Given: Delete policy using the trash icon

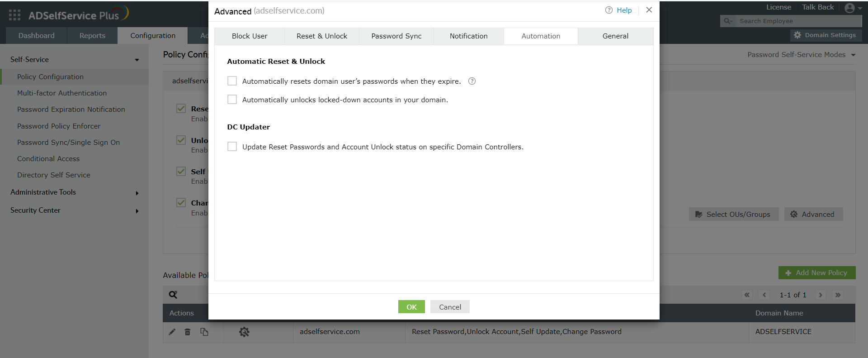Looking at the screenshot, I should tap(188, 332).
